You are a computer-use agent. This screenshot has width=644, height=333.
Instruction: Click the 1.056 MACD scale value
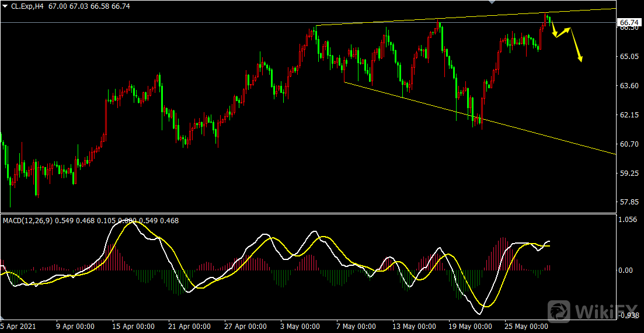tap(628, 220)
